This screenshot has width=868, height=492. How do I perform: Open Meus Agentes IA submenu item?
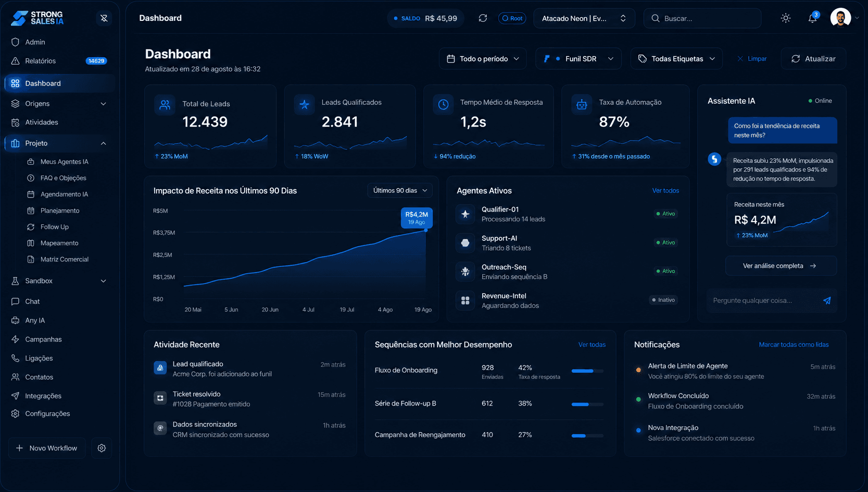(x=65, y=162)
